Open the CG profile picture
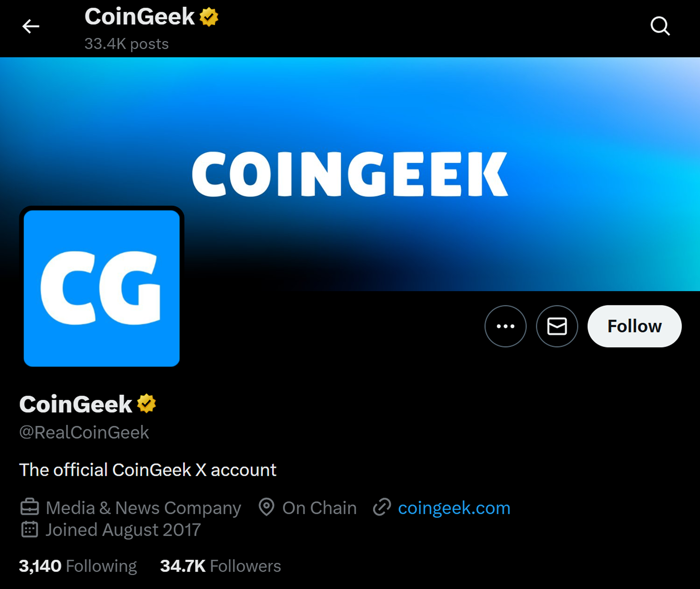 [x=102, y=289]
